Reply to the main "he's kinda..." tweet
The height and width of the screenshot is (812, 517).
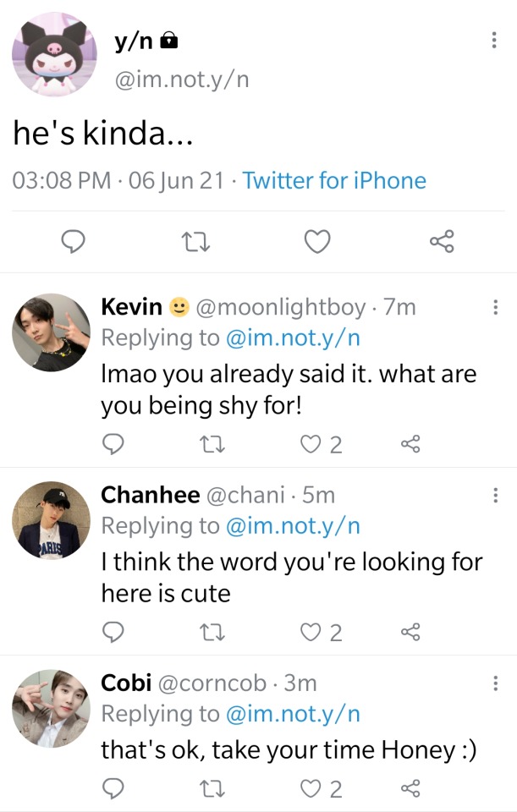75,243
